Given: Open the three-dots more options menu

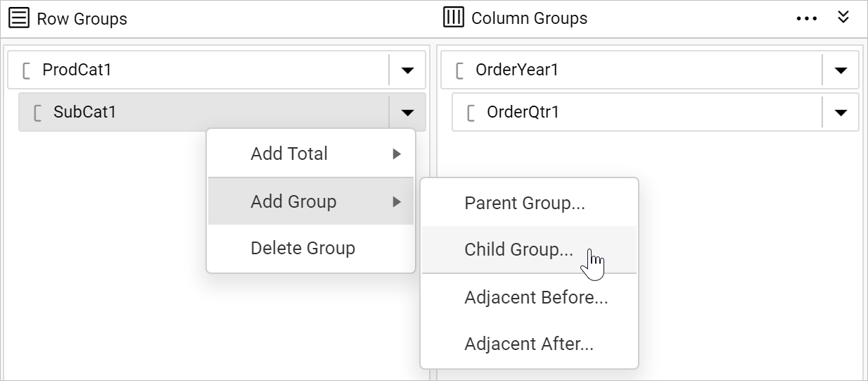Looking at the screenshot, I should tap(807, 19).
